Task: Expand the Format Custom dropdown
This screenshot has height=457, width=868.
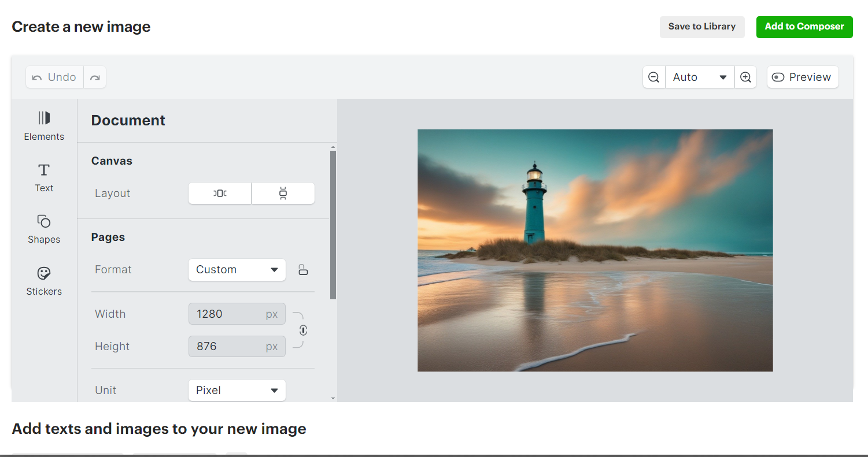Action: point(237,270)
